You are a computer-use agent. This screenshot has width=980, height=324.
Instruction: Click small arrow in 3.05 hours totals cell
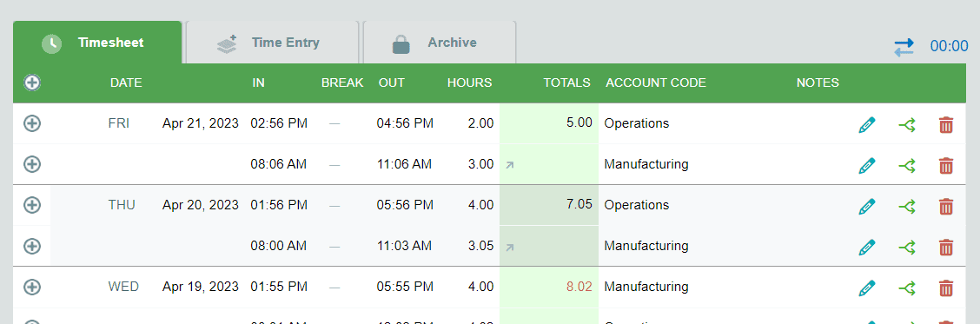pos(510,247)
